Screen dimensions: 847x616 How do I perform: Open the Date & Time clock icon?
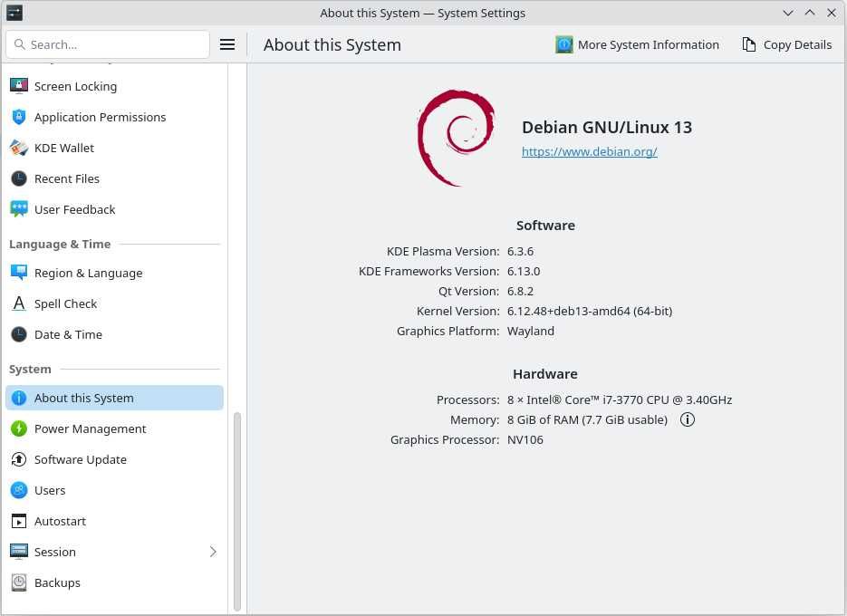tap(19, 334)
